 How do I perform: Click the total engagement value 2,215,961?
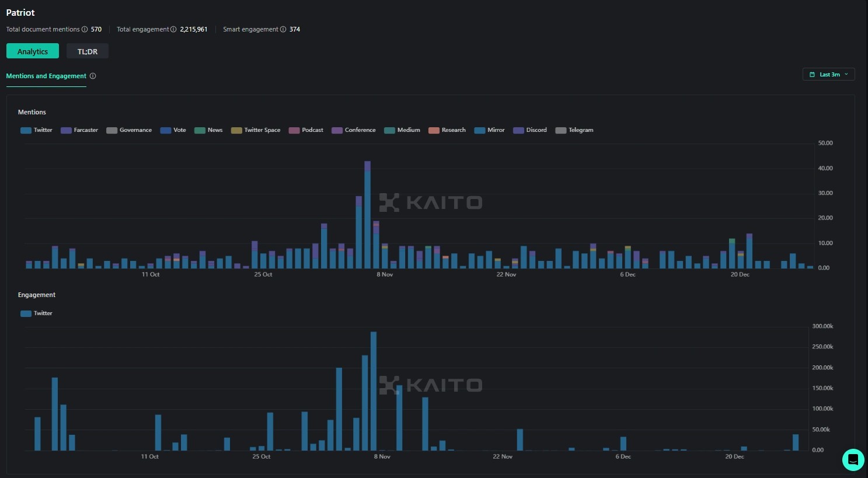[x=194, y=29]
